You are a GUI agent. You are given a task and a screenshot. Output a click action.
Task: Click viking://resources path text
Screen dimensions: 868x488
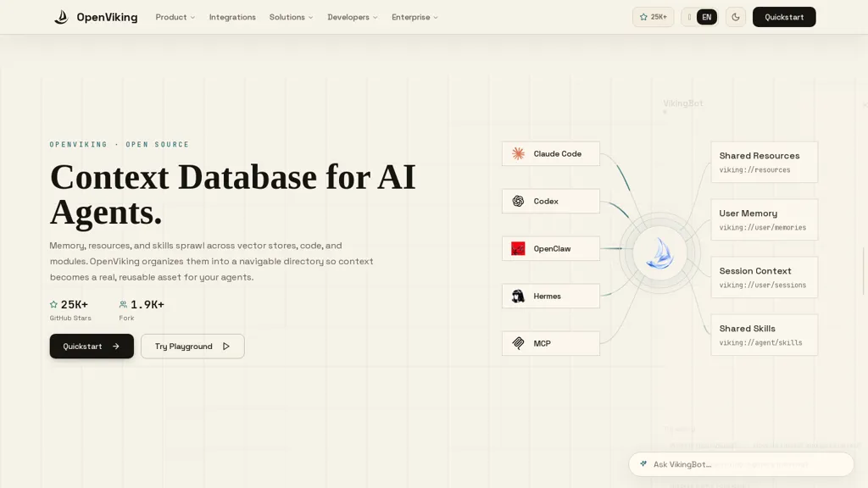(754, 169)
